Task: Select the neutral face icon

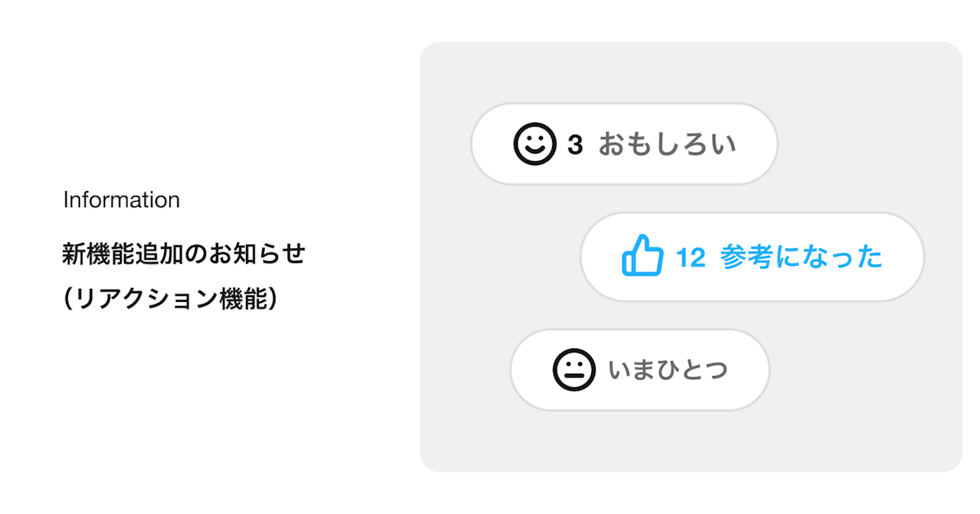Action: coord(574,370)
